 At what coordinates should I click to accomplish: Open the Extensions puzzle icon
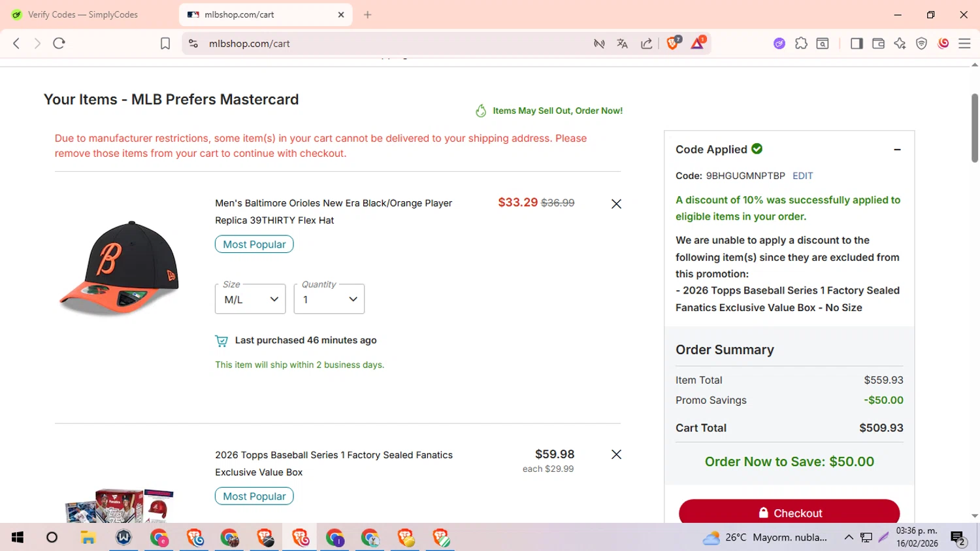pos(801,43)
